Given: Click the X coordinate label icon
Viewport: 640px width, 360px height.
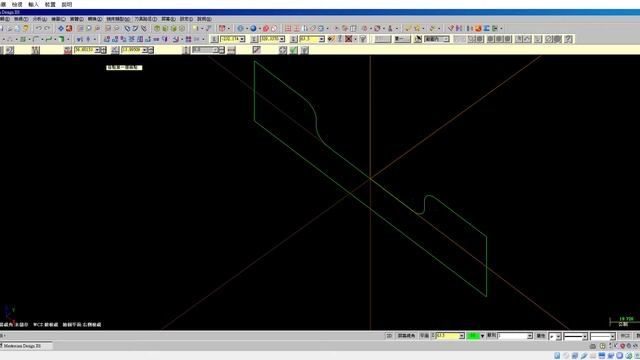Looking at the screenshot, I should tap(214, 39).
